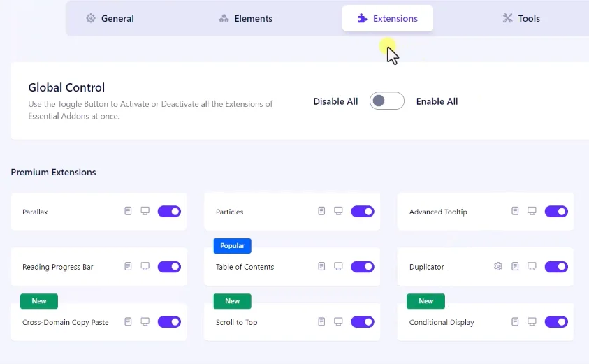Open Advanced Tooltip documentation icon

point(515,211)
